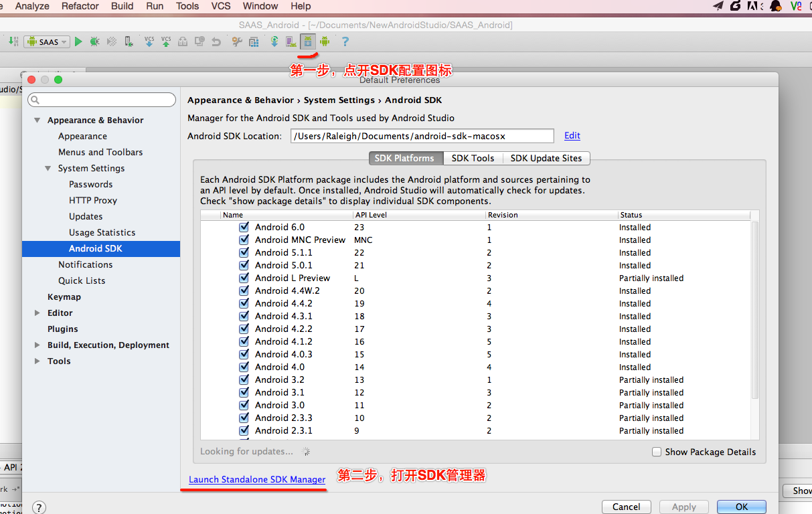
Task: Click the Apply button
Action: coord(684,507)
